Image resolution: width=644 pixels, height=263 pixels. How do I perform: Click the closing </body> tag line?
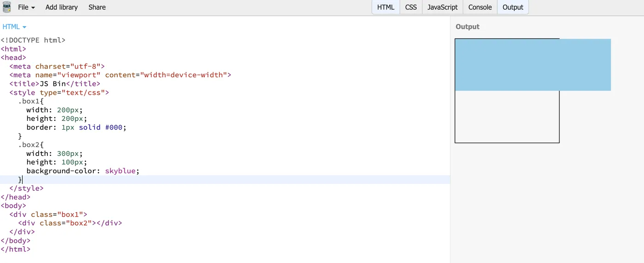tap(16, 241)
